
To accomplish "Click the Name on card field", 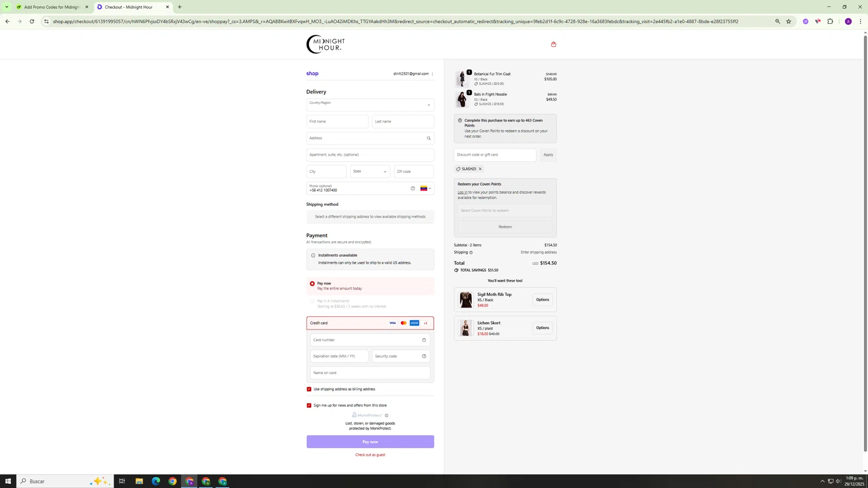I will tap(370, 373).
